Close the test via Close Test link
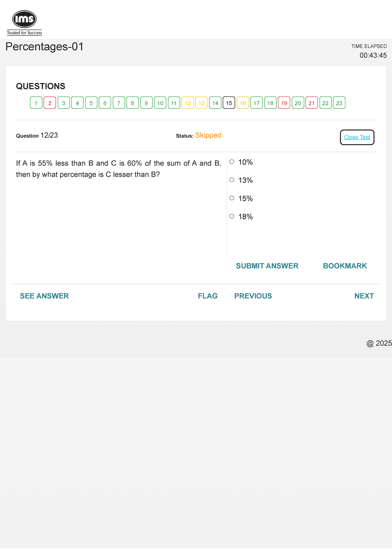 pos(357,137)
